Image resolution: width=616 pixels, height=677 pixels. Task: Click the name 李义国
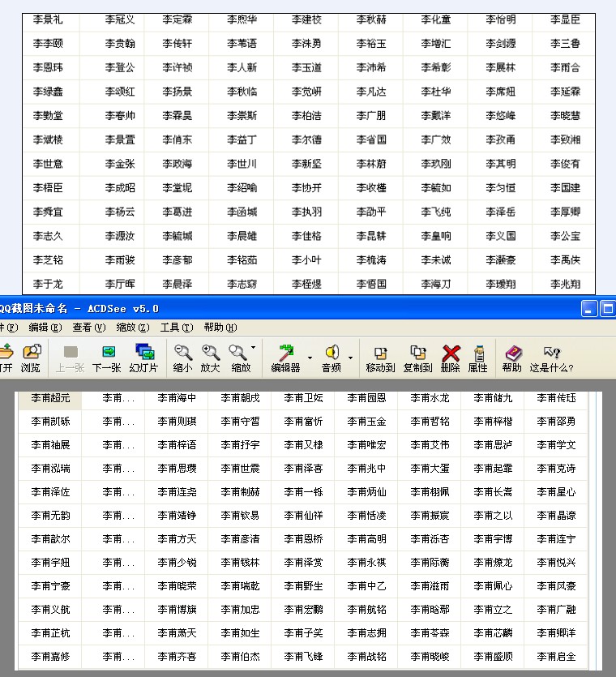pyautogui.click(x=500, y=236)
